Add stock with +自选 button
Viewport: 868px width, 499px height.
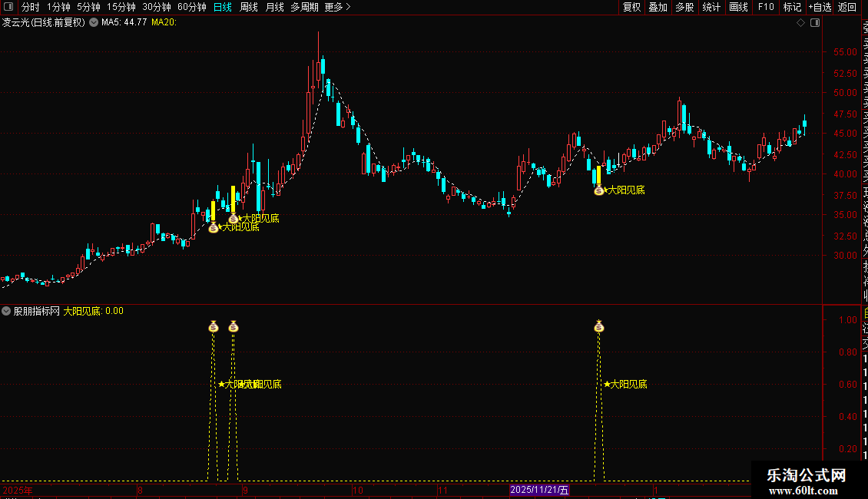click(820, 7)
